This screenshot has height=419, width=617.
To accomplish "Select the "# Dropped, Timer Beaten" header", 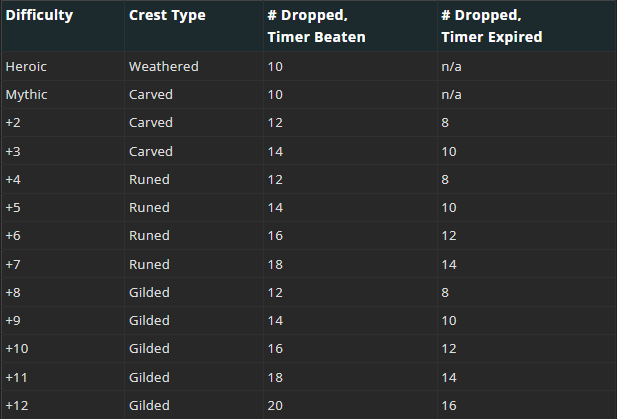I will tap(316, 26).
